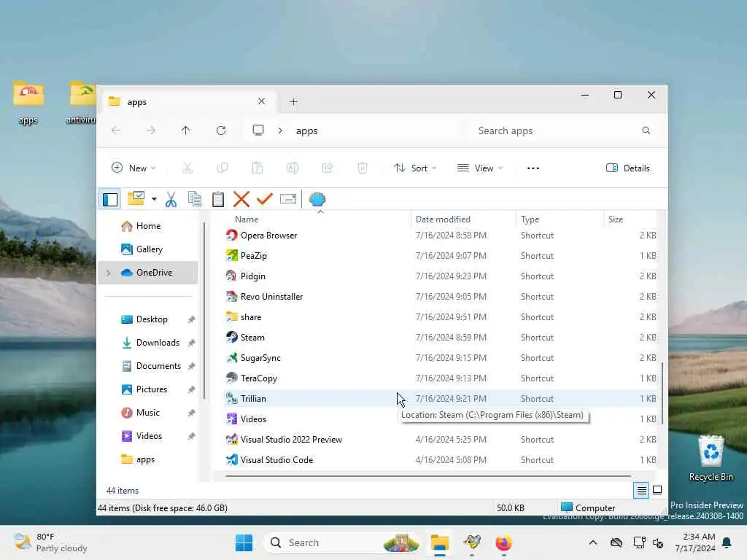Click the red X Delete icon
Screen dimensions: 747x560
click(241, 199)
